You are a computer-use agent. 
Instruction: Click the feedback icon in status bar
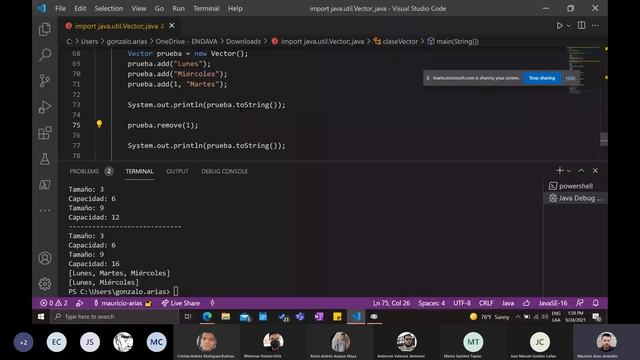pos(580,303)
